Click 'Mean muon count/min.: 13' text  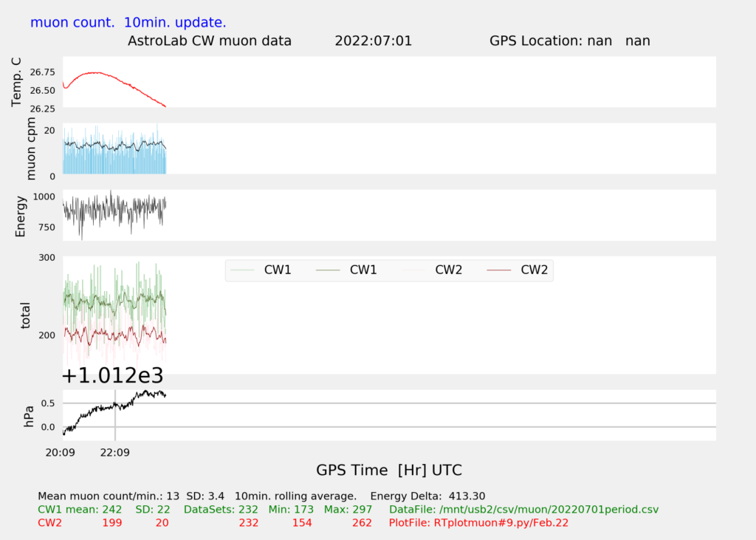tap(109, 496)
